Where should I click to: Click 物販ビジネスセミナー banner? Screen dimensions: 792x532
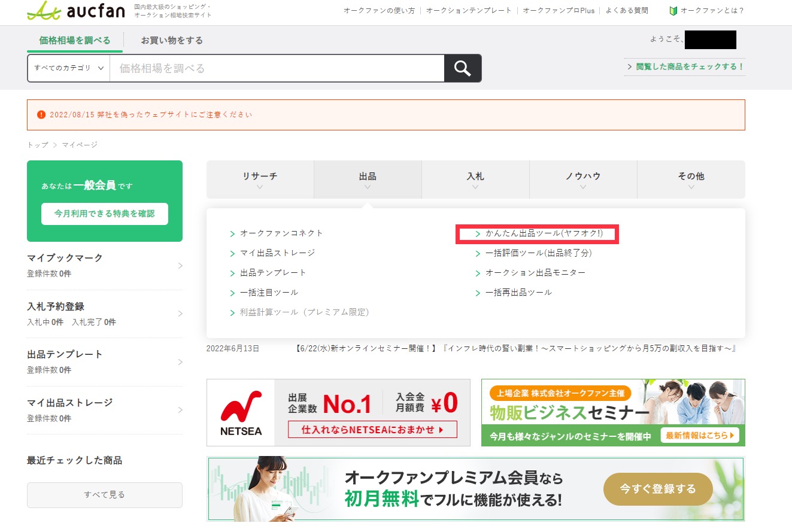click(613, 412)
